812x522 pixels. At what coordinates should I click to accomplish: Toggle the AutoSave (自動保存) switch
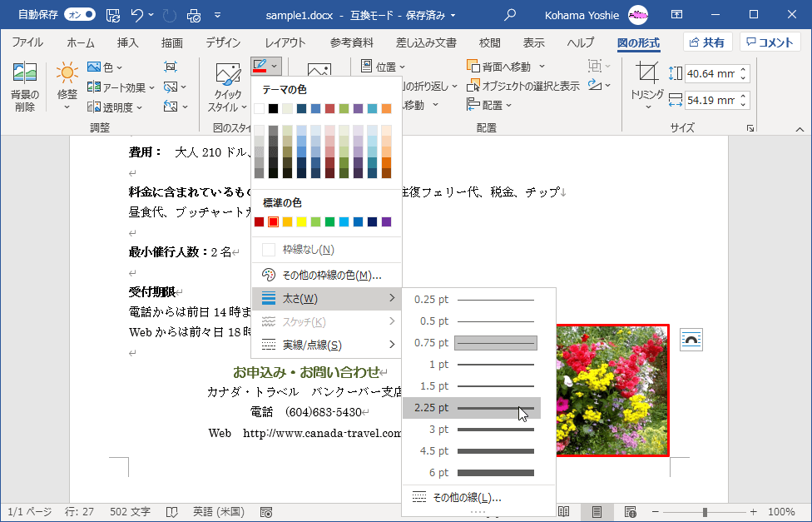click(x=79, y=15)
